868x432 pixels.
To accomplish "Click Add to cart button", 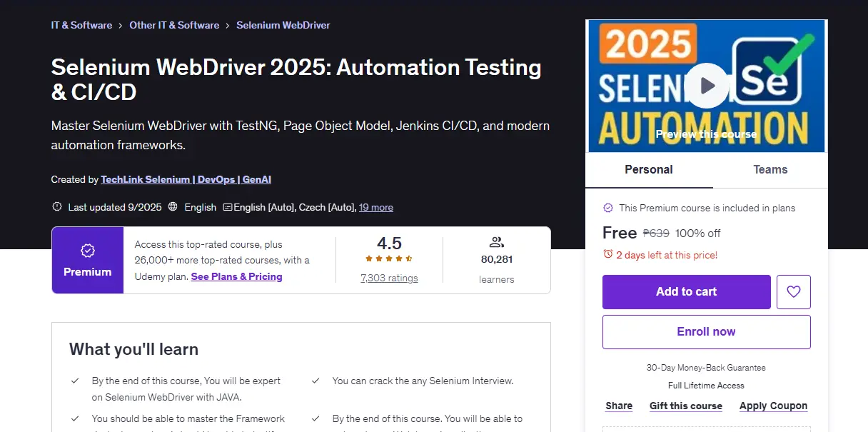I will click(x=687, y=292).
